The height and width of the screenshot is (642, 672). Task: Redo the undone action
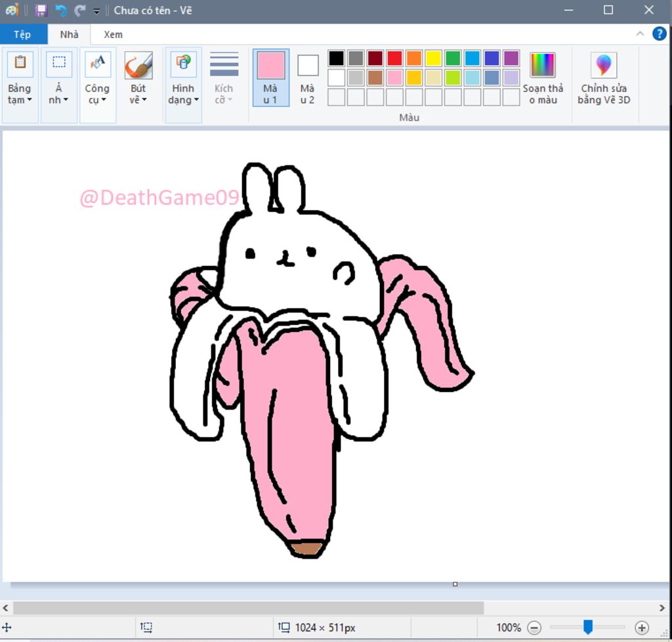click(x=79, y=11)
